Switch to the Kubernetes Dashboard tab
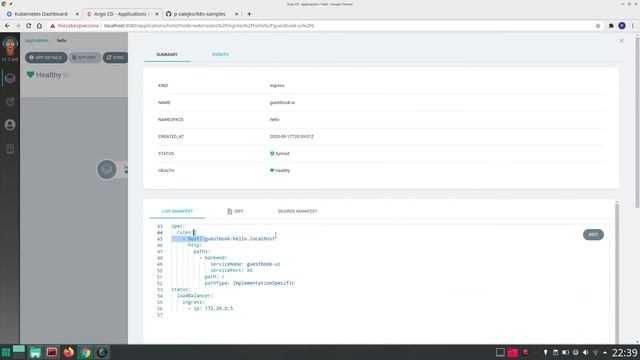 click(41, 14)
